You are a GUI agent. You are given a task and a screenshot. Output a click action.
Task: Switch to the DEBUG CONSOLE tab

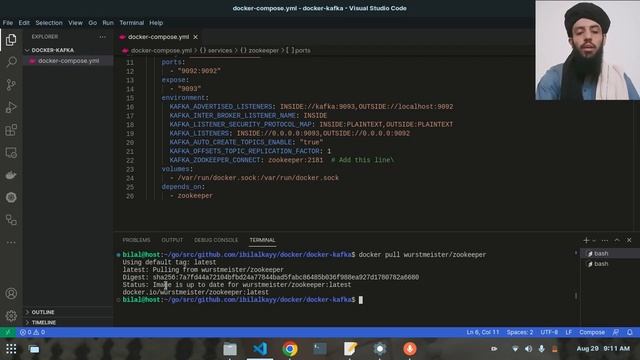tap(216, 240)
